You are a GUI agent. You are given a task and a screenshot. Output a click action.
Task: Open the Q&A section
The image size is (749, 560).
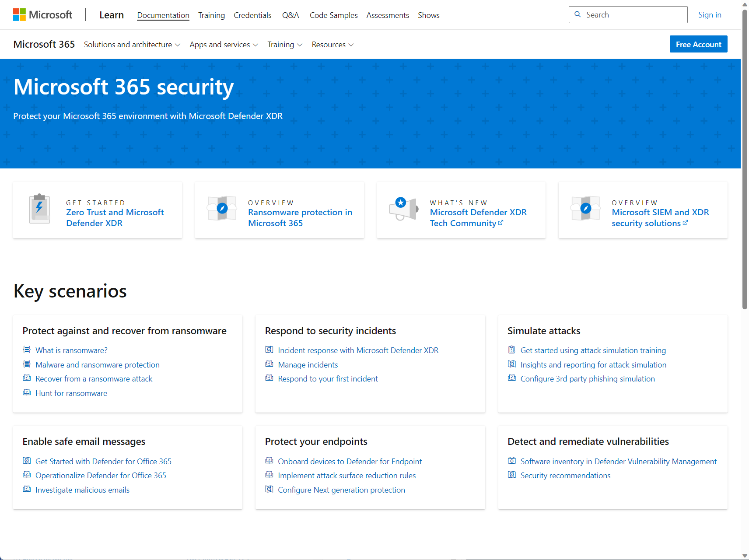pos(290,15)
